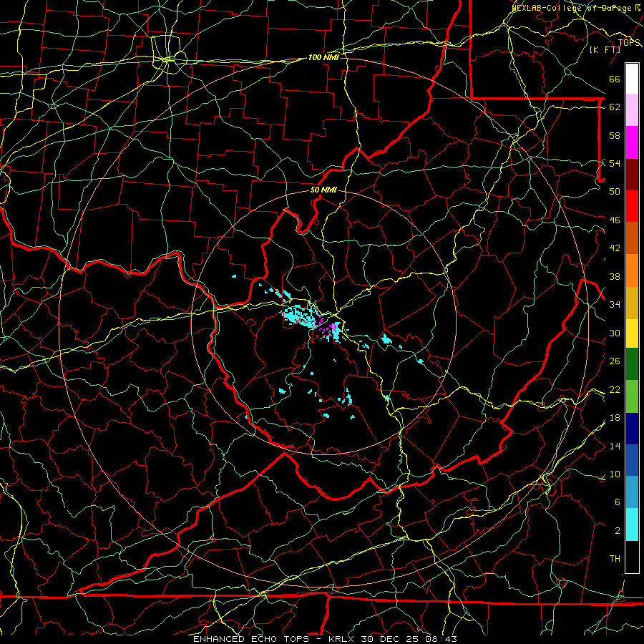644x644 pixels.
Task: Click the "30 DEC 25" date text
Action: click(x=391, y=639)
